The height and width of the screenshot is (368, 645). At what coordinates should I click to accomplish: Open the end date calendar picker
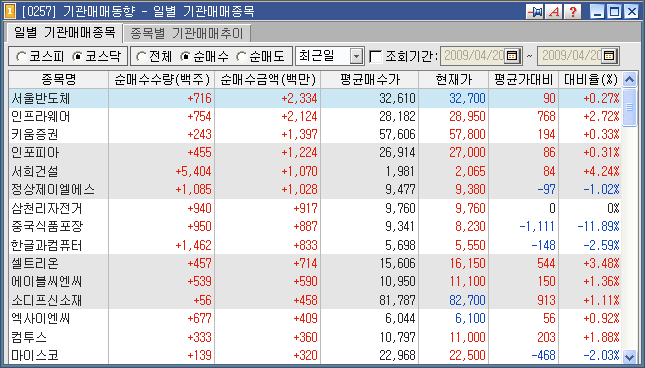[610, 56]
